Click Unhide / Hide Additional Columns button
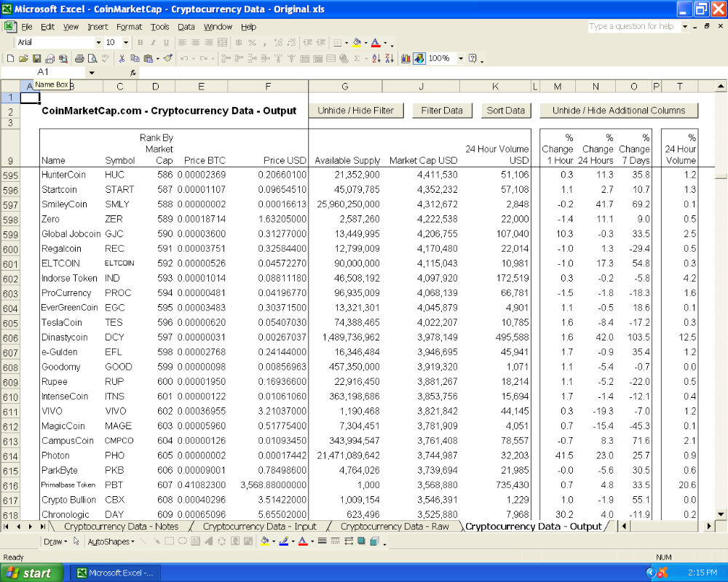This screenshot has height=582, width=728. (619, 111)
